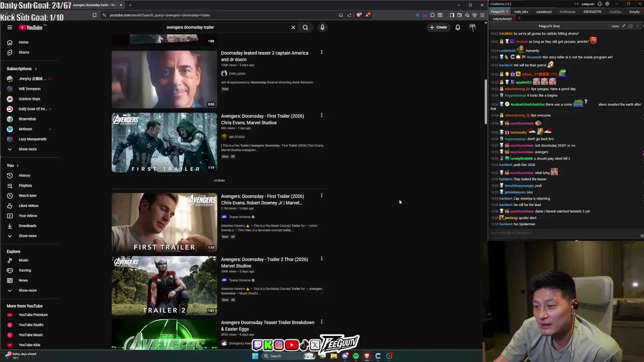The image size is (644, 362).
Task: Switch to hello_kiko tab in Chatterino
Action: (x=521, y=12)
